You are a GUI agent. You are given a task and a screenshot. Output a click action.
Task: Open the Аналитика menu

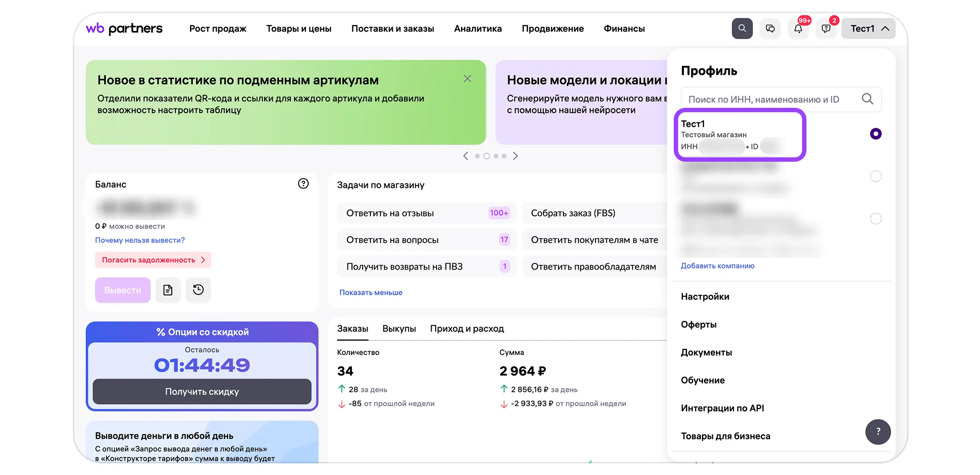click(477, 29)
